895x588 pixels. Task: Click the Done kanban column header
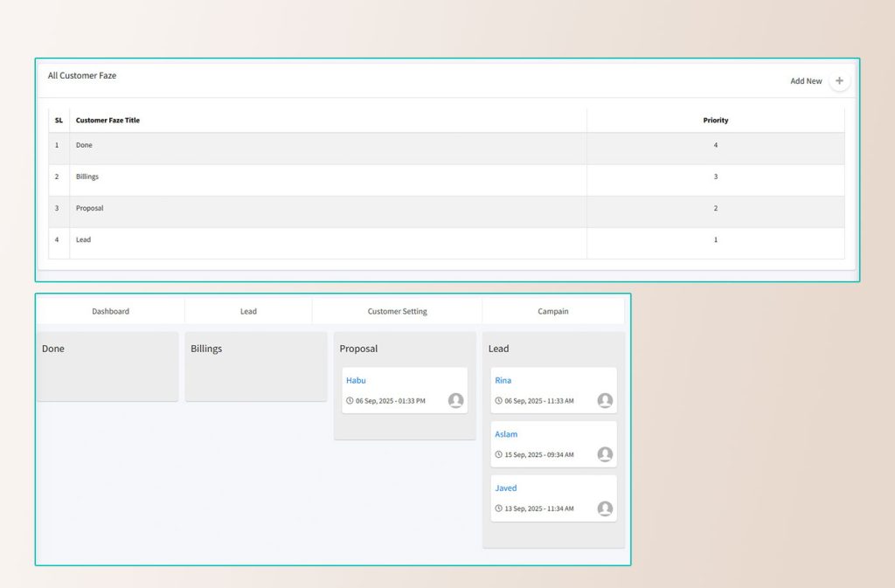click(x=53, y=349)
